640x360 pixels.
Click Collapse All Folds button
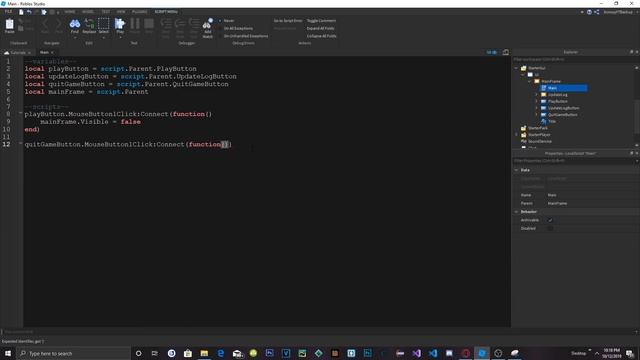click(322, 36)
